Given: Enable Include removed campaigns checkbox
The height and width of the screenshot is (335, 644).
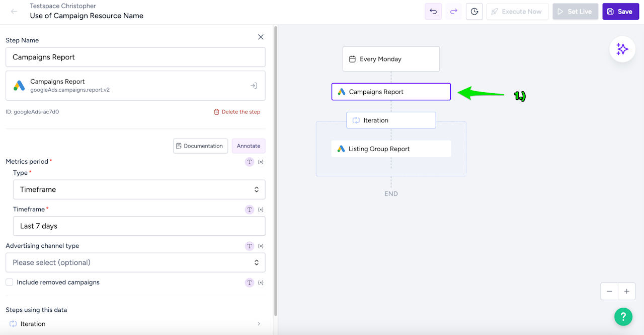Looking at the screenshot, I should [10, 282].
